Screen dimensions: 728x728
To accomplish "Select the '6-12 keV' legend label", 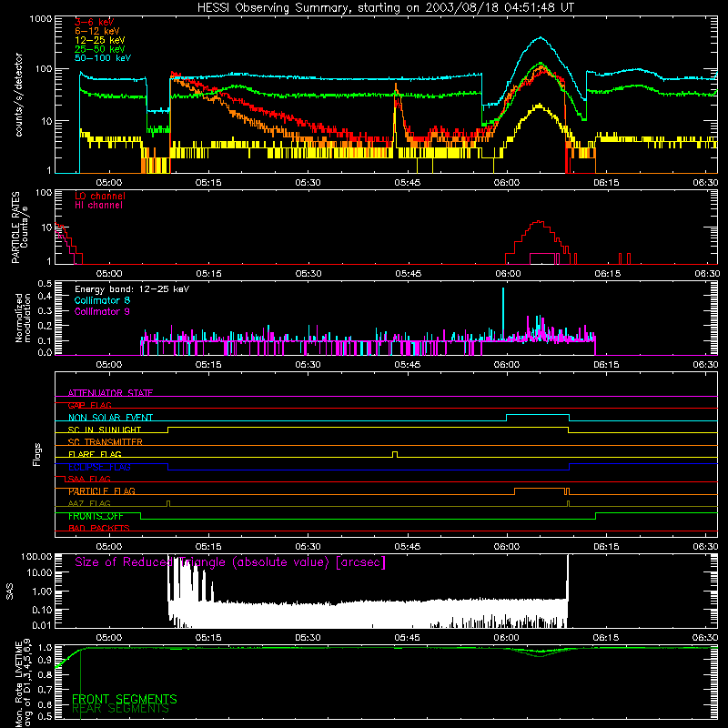I will pos(97,31).
